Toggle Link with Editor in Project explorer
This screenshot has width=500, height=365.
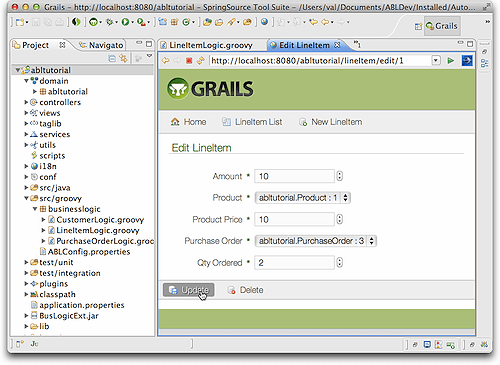(x=124, y=58)
